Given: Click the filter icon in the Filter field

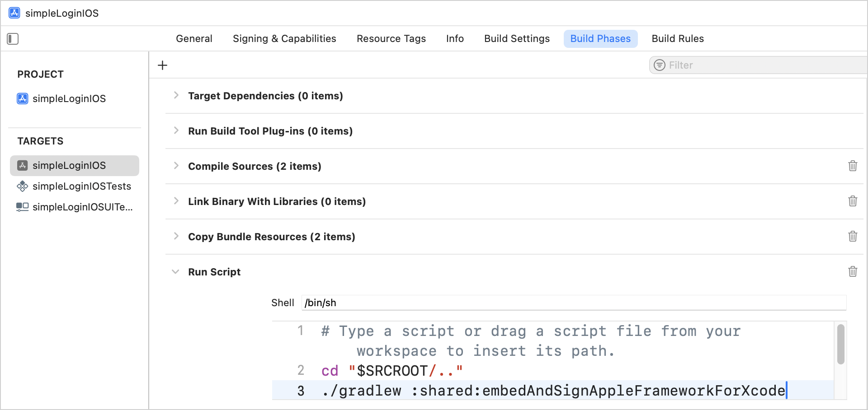Looking at the screenshot, I should pyautogui.click(x=660, y=65).
